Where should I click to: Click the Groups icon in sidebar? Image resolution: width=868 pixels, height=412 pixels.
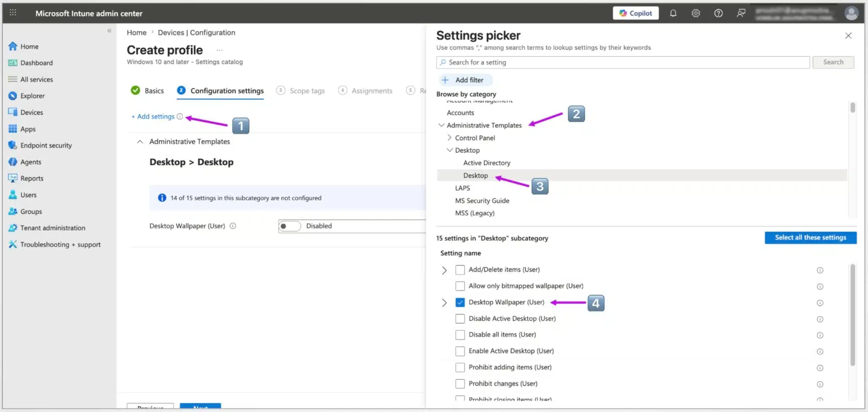tap(13, 211)
